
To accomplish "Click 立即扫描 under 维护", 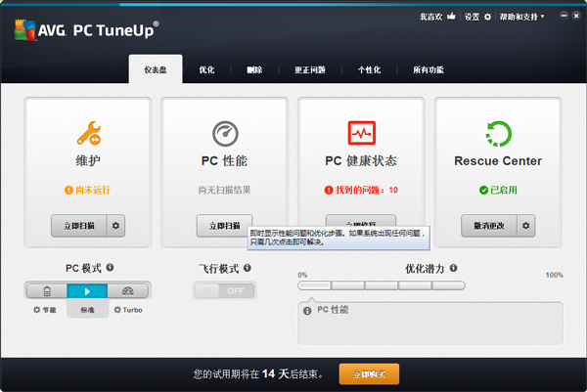I will click(x=79, y=226).
